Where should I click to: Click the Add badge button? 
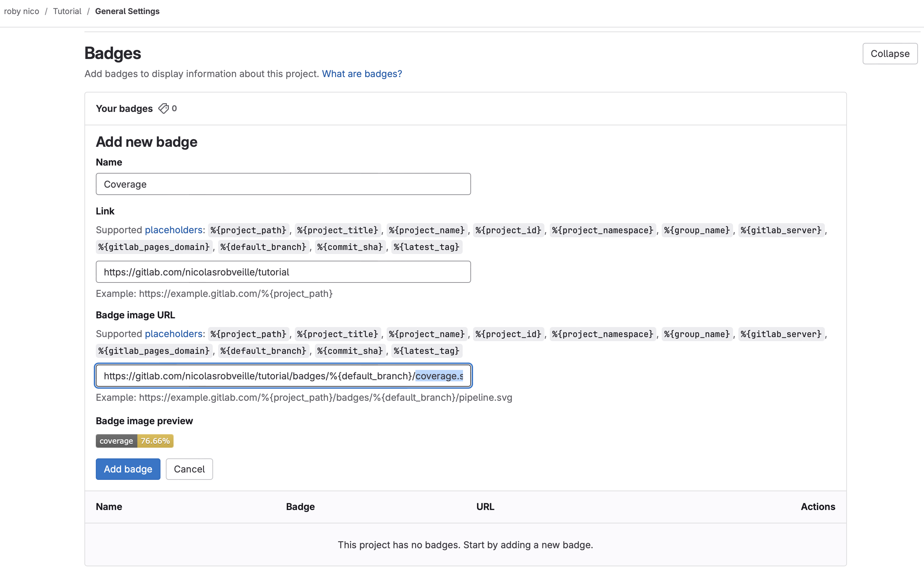tap(128, 469)
